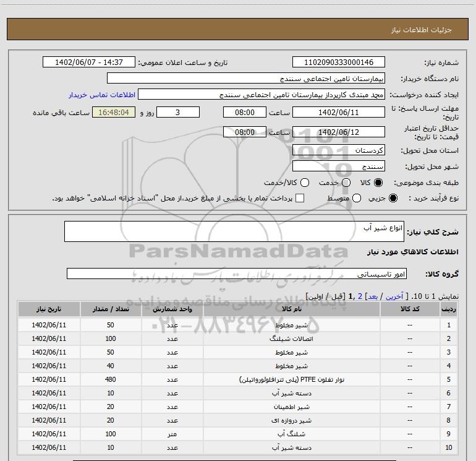Click the کد کالا column header
The height and width of the screenshot is (461, 476).
(x=410, y=309)
